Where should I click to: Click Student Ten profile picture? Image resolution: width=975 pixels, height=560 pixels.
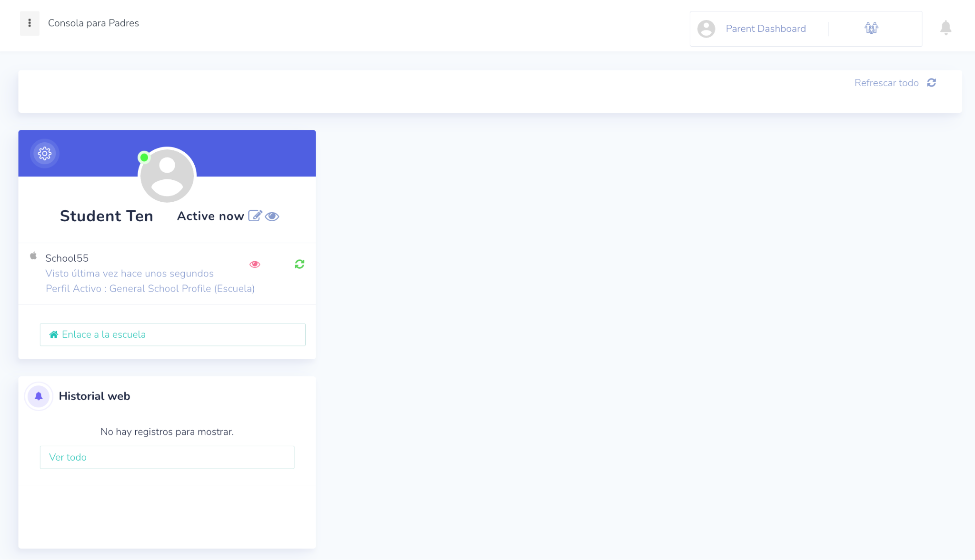pyautogui.click(x=167, y=176)
